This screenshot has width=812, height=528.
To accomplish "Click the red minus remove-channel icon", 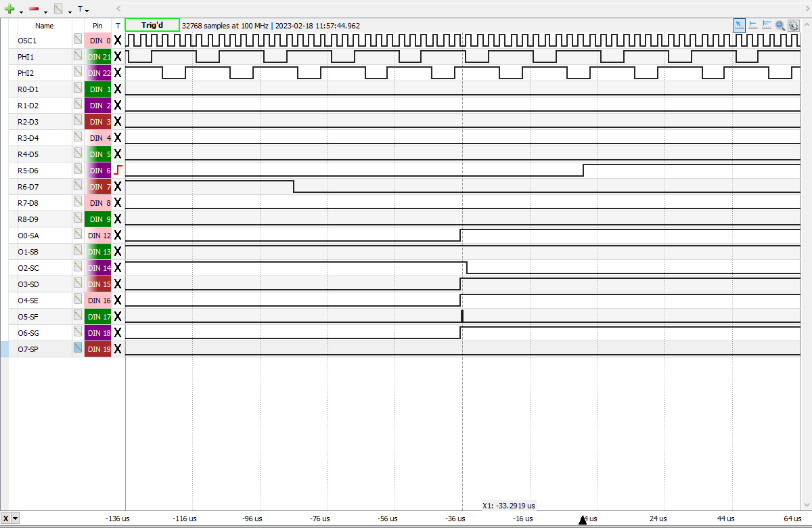I will (x=34, y=9).
